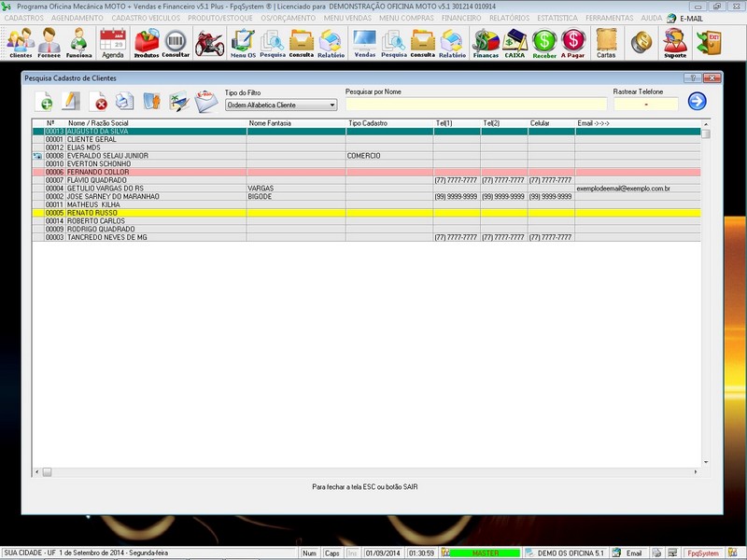This screenshot has width=747, height=560.
Task: Select row EVERALDO SELAU JUNIOR
Action: (x=366, y=156)
